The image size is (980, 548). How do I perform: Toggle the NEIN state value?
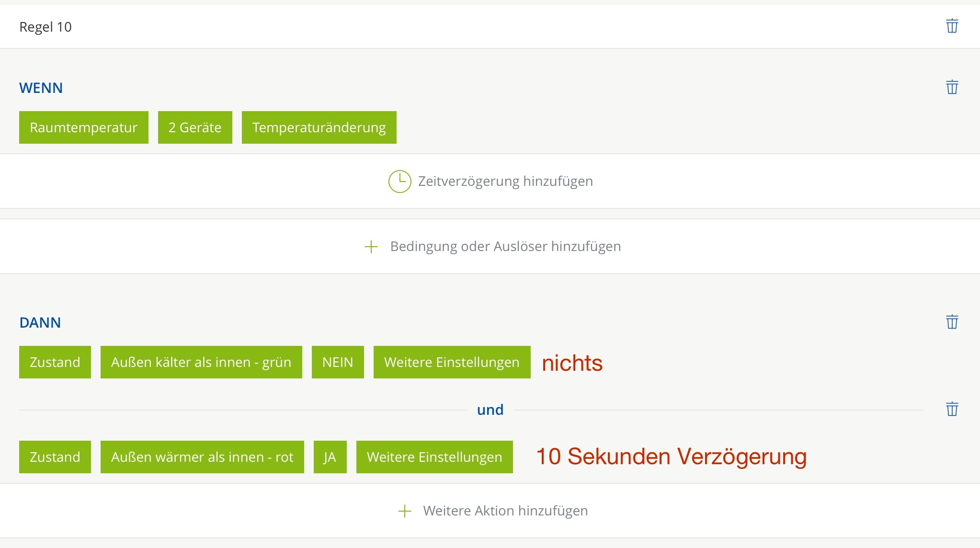(x=338, y=362)
